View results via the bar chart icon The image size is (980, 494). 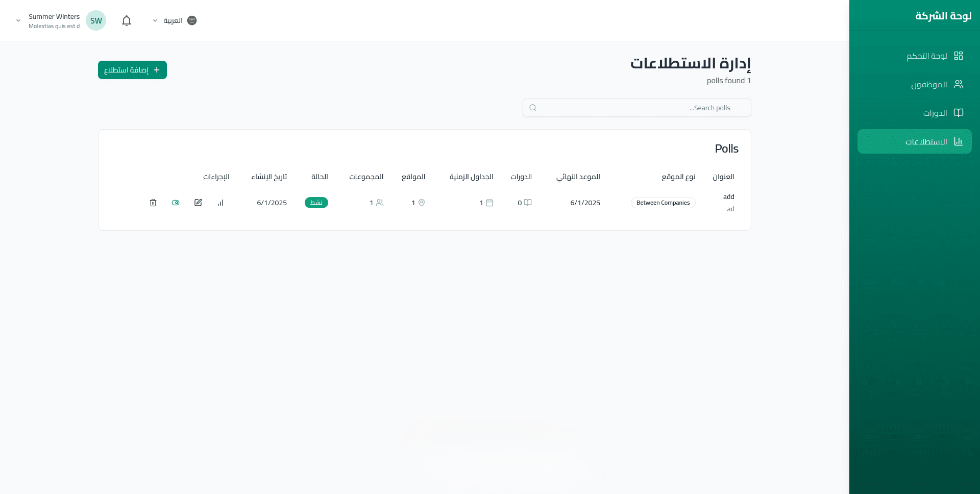pyautogui.click(x=220, y=203)
